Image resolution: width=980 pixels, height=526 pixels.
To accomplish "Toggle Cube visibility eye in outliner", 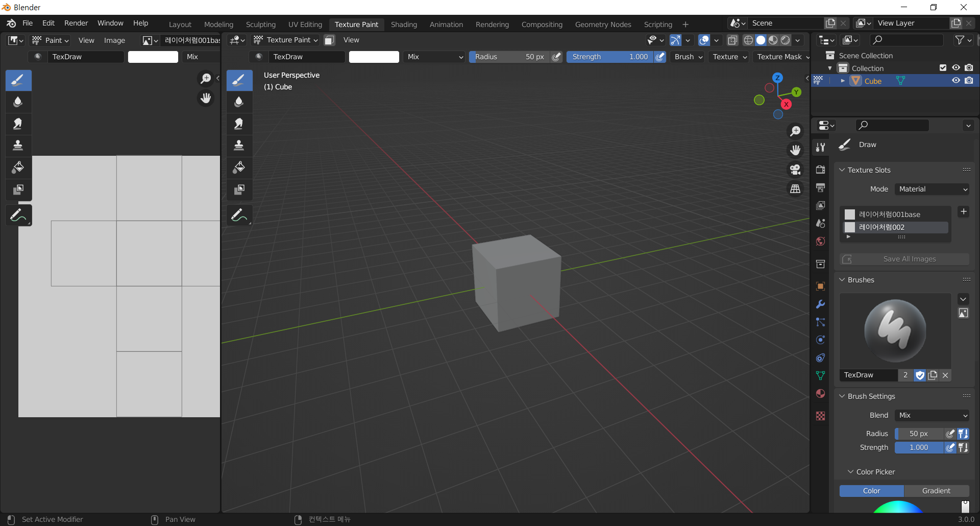I will (956, 81).
